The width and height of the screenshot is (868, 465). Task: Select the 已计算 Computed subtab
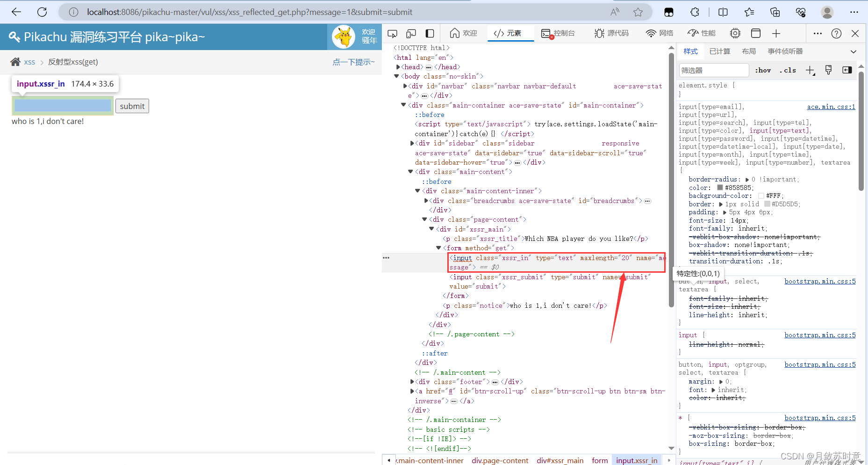(720, 51)
